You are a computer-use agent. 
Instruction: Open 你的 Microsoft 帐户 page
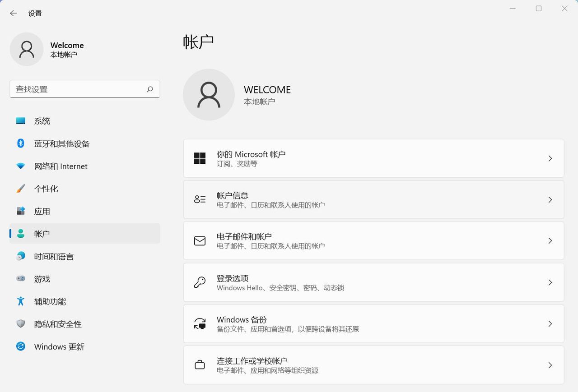click(x=373, y=158)
